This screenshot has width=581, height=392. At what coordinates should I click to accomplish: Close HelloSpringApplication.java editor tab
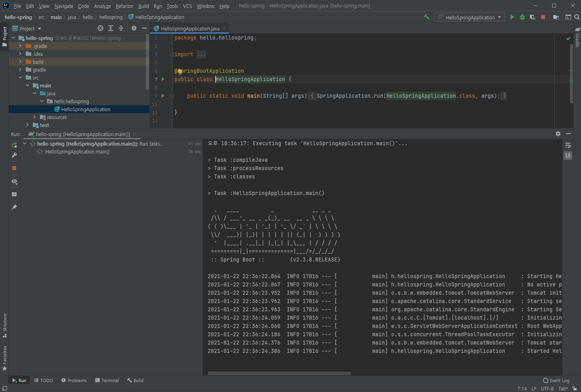click(224, 28)
